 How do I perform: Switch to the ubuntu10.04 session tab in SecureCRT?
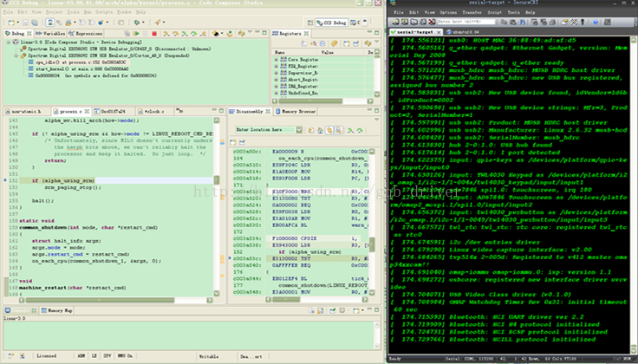click(463, 32)
